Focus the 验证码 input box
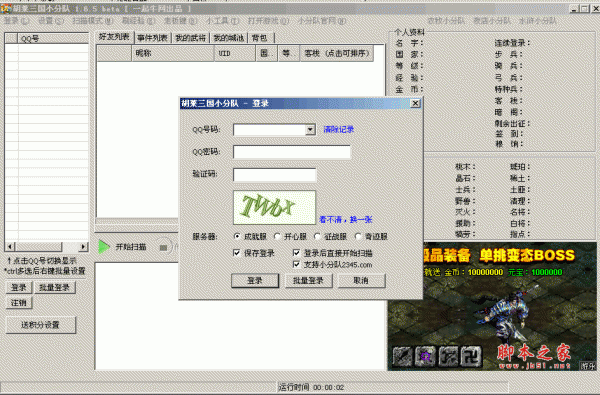 pos(274,175)
